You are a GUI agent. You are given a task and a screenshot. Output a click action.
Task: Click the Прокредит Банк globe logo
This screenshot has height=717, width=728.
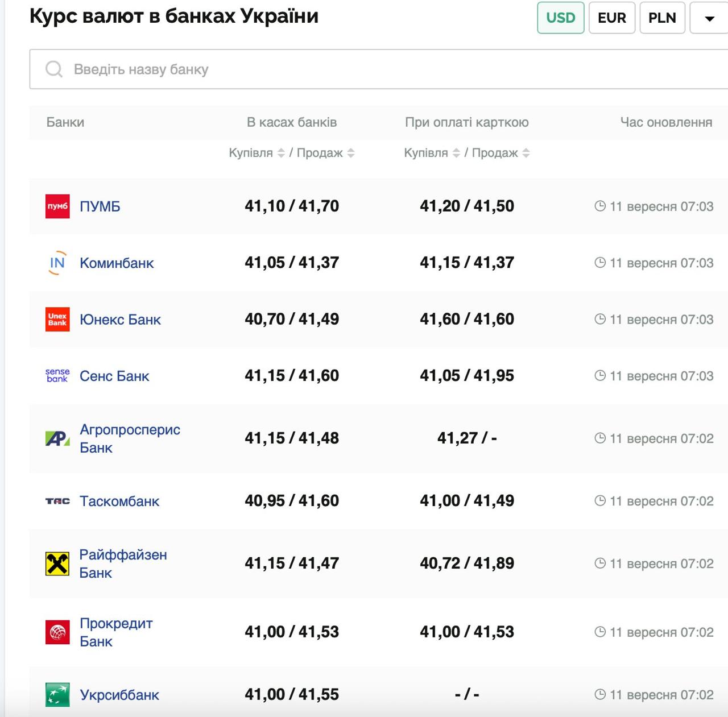coord(57,632)
